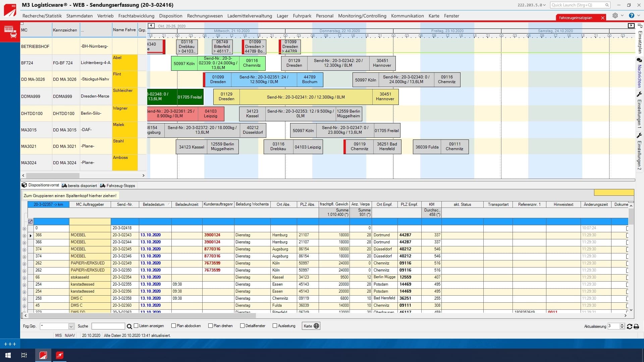Click yellow trip block Send-Nr. 20-3-02341
This screenshot has width=644, height=362.
(x=306, y=97)
